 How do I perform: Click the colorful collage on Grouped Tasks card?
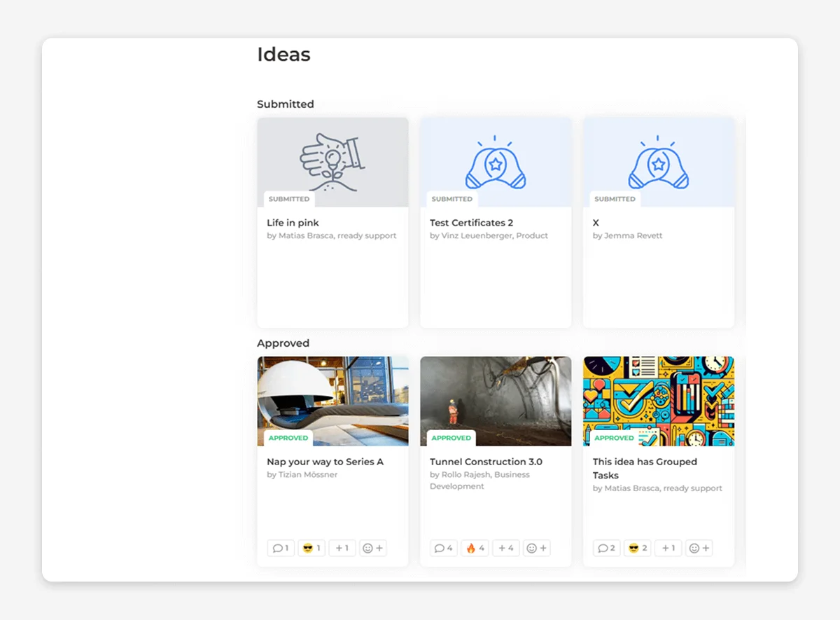pyautogui.click(x=659, y=396)
